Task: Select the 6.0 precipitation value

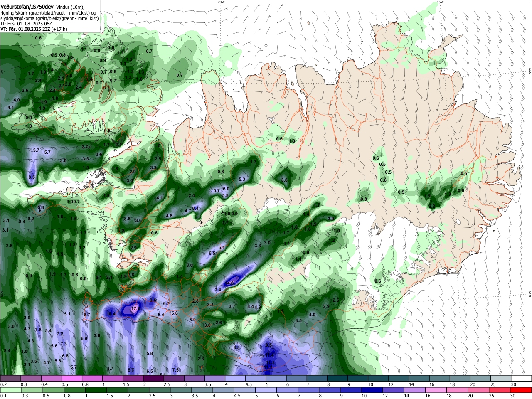Action: (x=226, y=189)
